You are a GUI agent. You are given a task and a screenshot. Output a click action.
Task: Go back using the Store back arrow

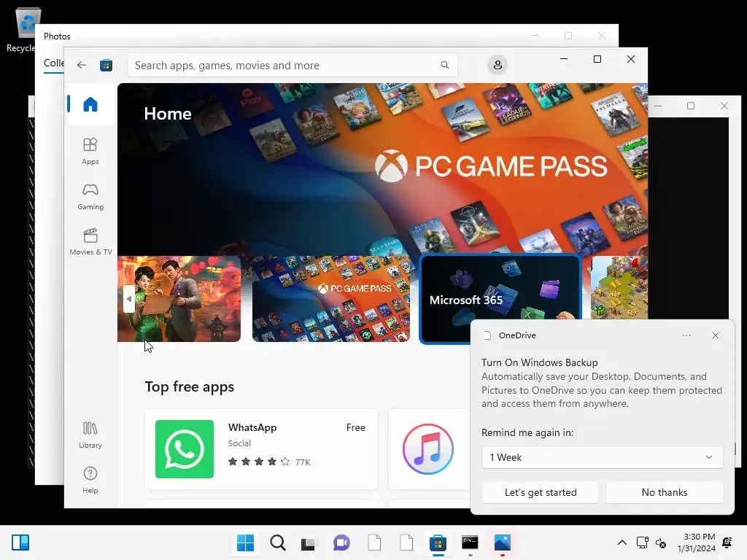pyautogui.click(x=82, y=65)
